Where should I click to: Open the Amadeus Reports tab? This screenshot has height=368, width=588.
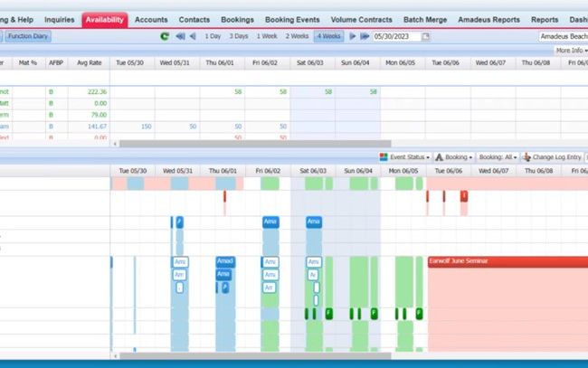pos(489,20)
